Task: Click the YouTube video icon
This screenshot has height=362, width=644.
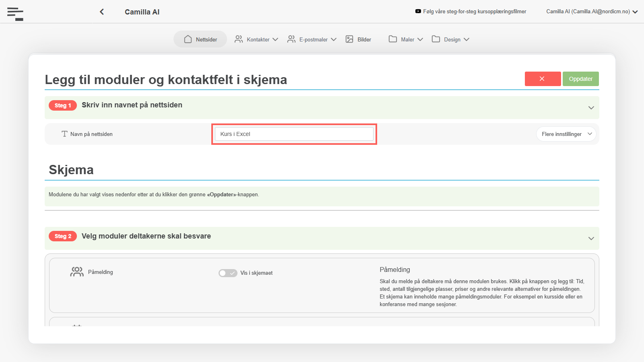Action: pos(418,11)
